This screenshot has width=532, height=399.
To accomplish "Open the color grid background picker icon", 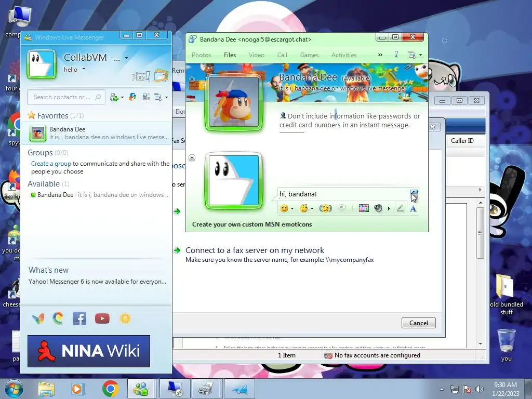I will (x=364, y=208).
